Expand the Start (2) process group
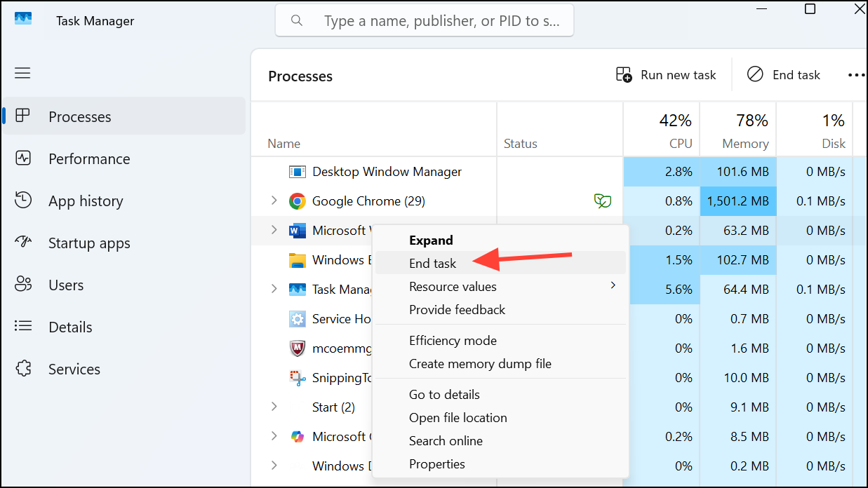The height and width of the screenshot is (488, 868). point(274,407)
